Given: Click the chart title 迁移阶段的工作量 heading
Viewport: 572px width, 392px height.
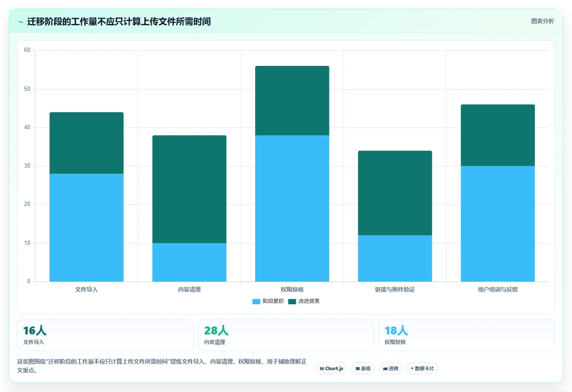Looking at the screenshot, I should coord(119,21).
